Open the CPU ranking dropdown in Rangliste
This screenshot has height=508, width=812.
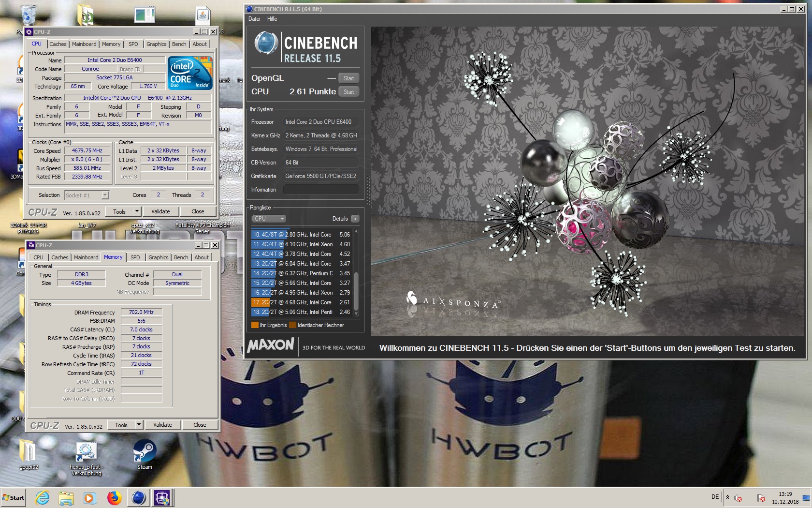point(269,219)
